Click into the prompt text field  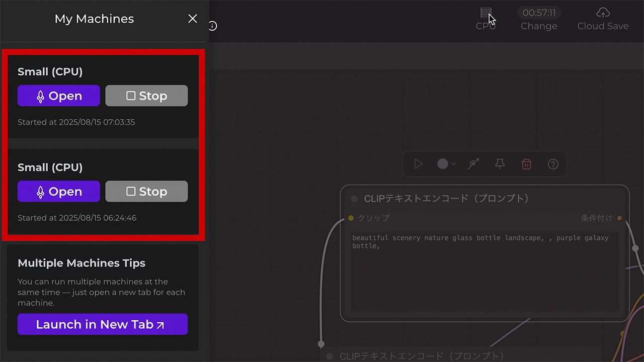[x=485, y=271]
